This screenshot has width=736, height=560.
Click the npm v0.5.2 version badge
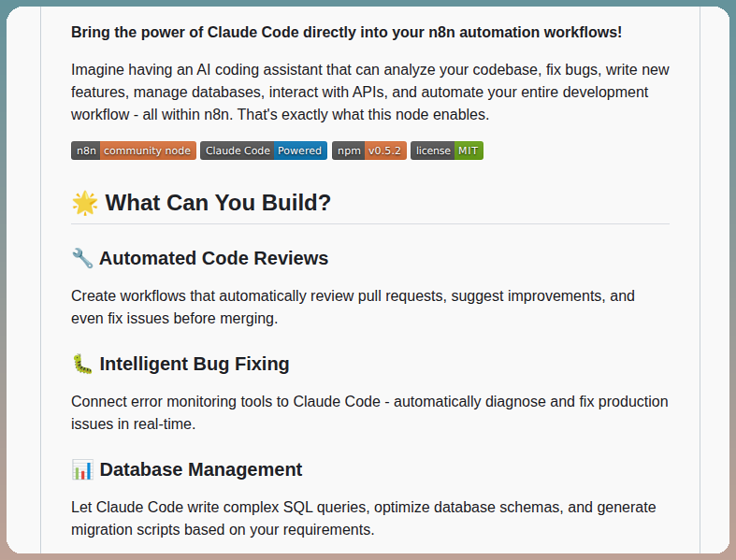pyautogui.click(x=369, y=151)
